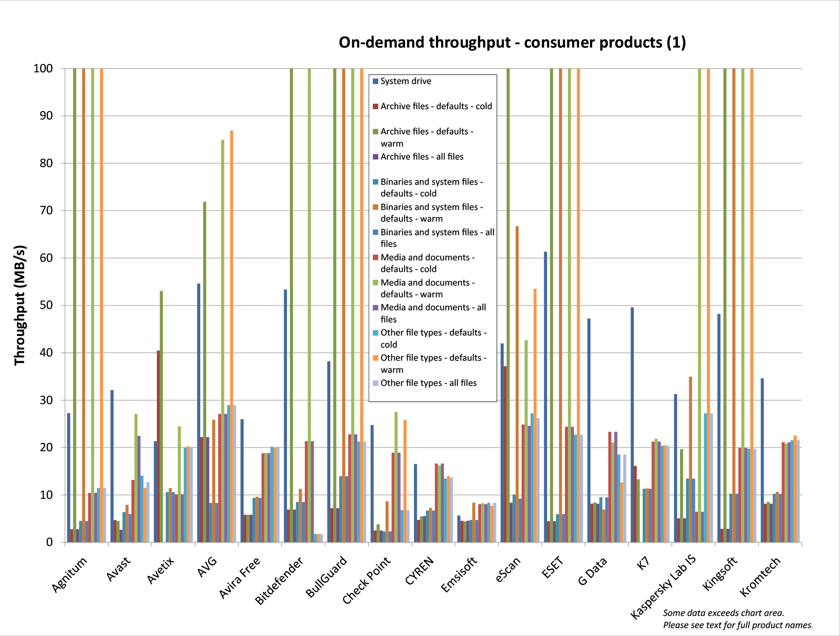Select the AVG System drive bar

point(198,413)
